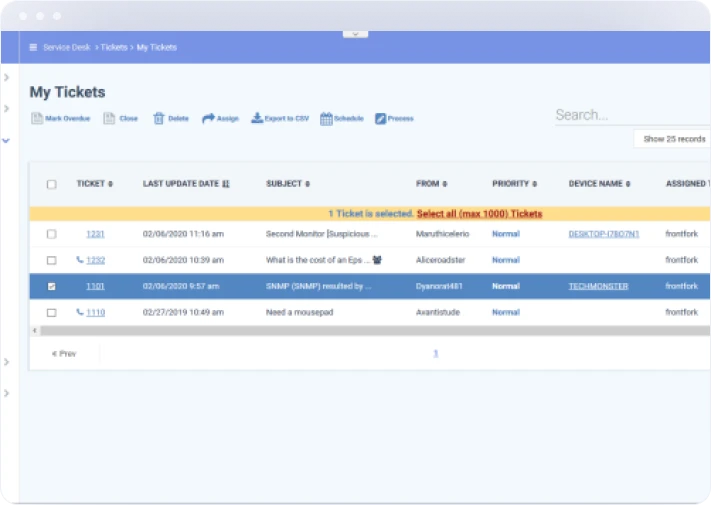
Task: Click the Assign arrow icon
Action: click(208, 119)
